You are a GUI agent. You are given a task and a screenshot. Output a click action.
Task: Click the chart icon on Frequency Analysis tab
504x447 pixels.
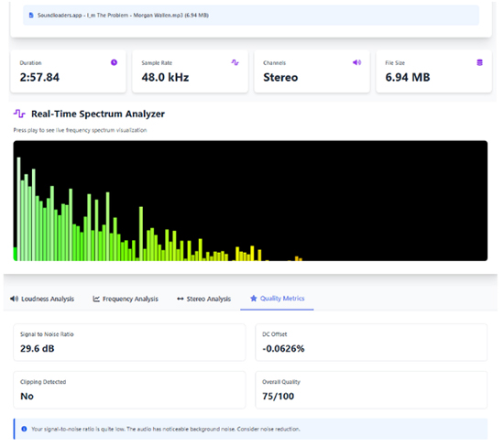click(x=96, y=299)
